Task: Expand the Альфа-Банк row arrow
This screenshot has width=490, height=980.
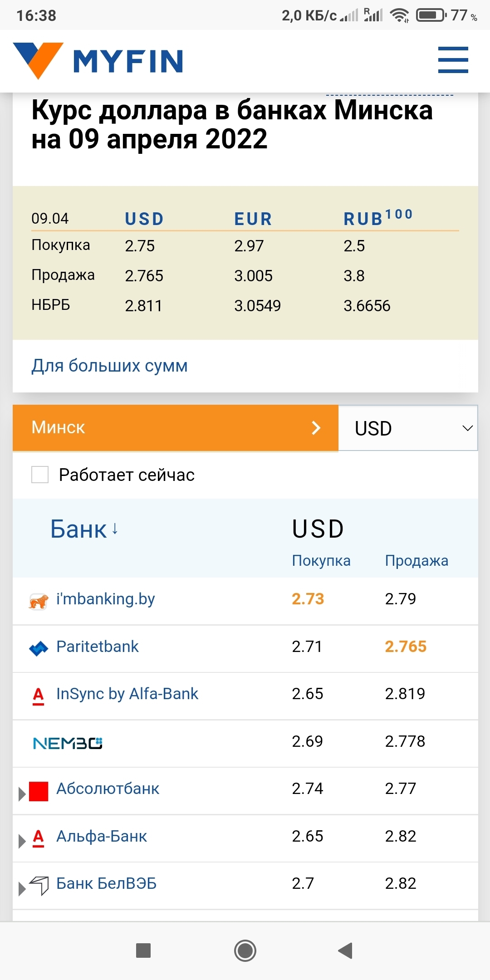Action: [x=21, y=841]
